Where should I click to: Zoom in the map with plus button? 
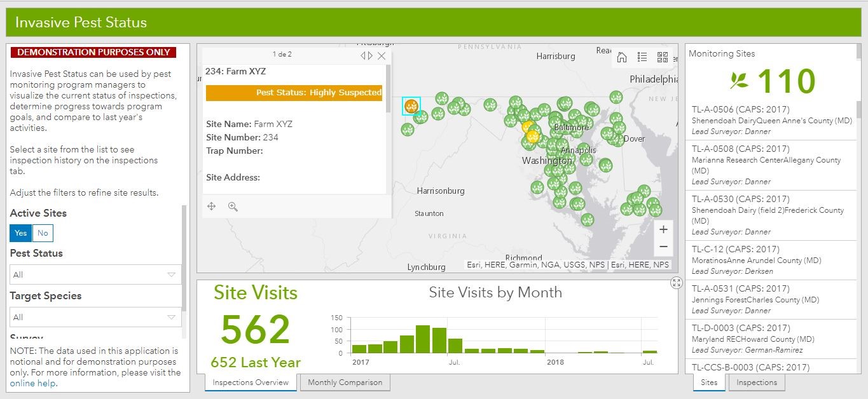pyautogui.click(x=663, y=229)
